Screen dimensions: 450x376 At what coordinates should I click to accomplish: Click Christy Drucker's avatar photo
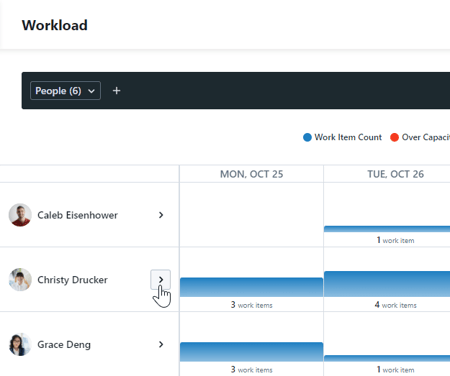pos(20,279)
